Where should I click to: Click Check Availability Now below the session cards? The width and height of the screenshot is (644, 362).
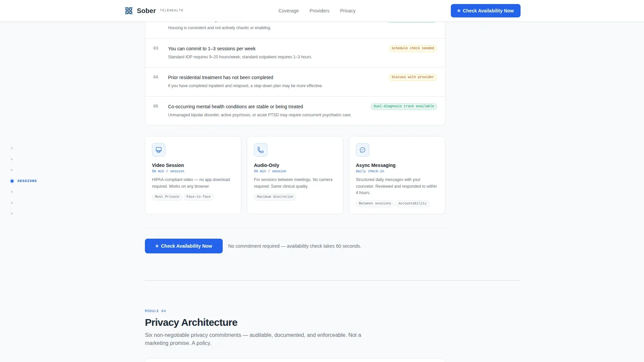184,246
